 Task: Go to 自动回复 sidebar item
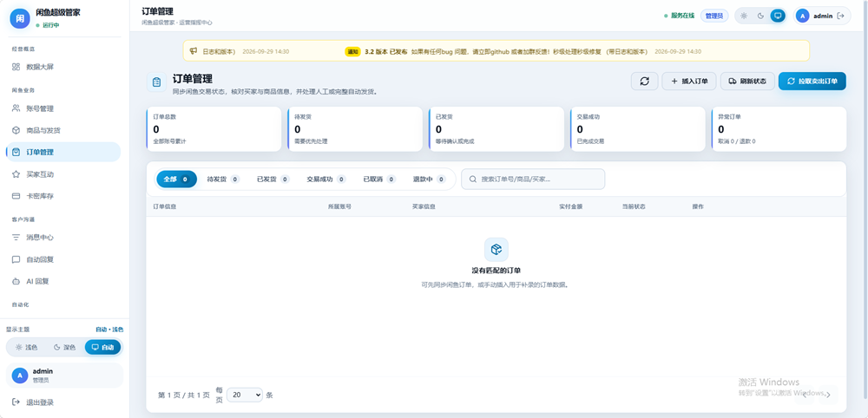(x=63, y=259)
